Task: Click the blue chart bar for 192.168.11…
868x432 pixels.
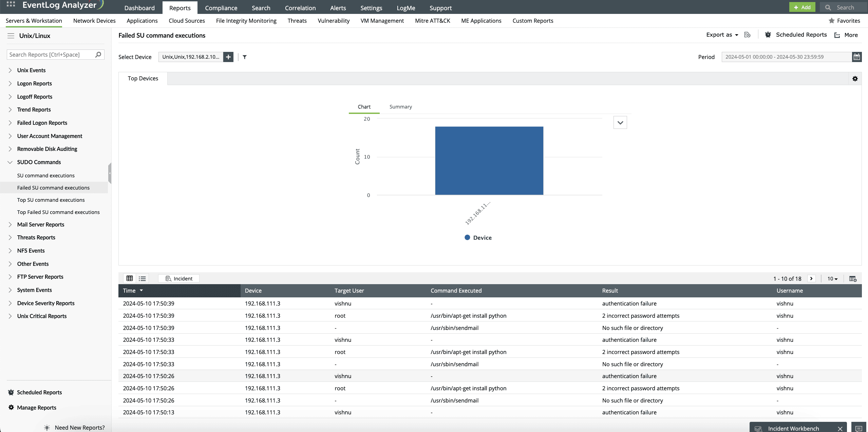Action: [489, 161]
